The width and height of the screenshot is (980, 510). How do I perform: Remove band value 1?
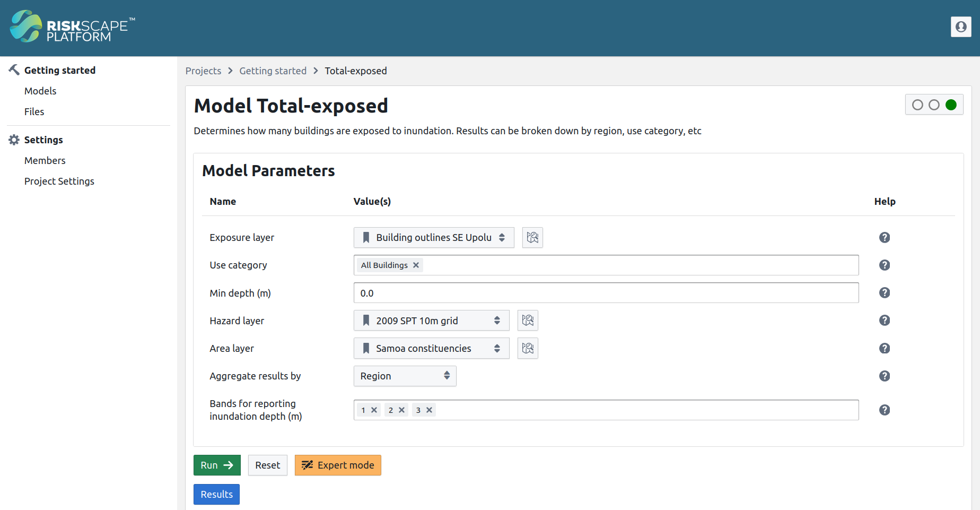click(374, 410)
